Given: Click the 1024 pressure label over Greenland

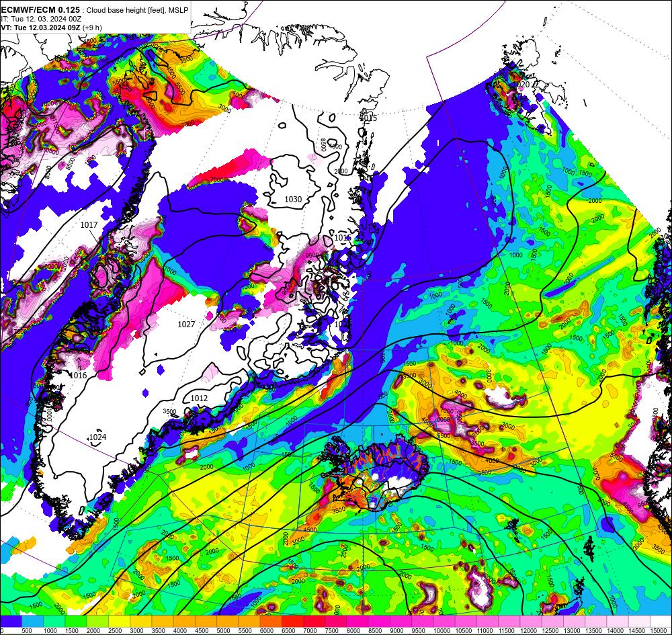Looking at the screenshot, I should [x=97, y=437].
